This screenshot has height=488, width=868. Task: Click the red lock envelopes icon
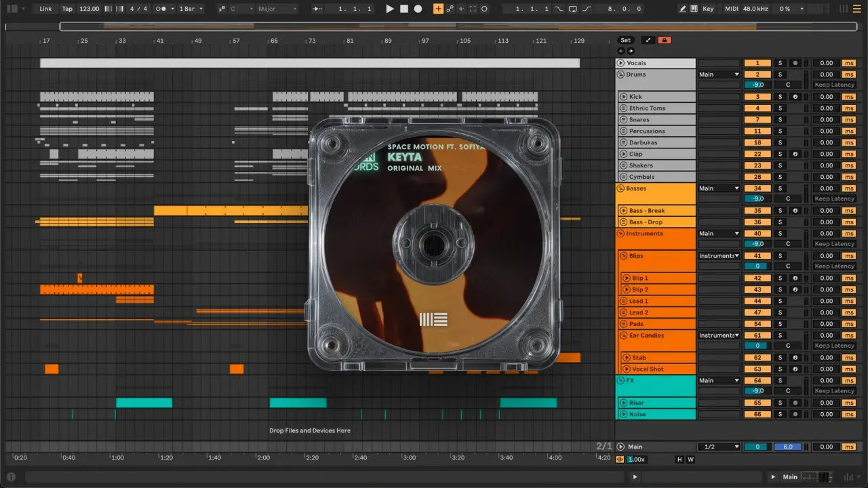click(x=664, y=40)
